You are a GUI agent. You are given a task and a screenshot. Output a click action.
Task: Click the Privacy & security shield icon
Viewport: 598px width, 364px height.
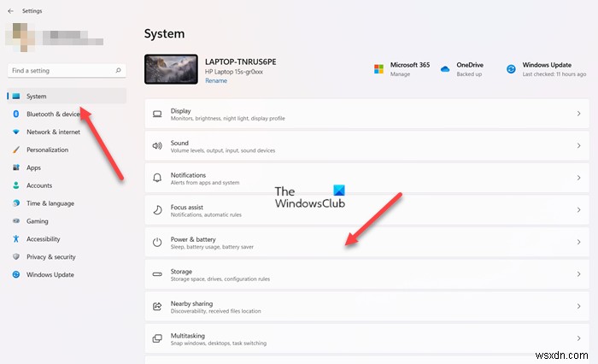tap(16, 256)
